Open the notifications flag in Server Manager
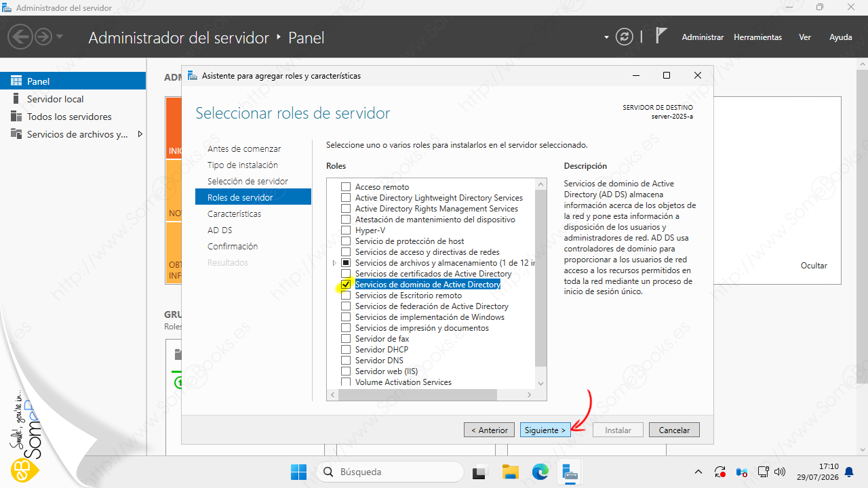This screenshot has width=868, height=488. coord(662,37)
